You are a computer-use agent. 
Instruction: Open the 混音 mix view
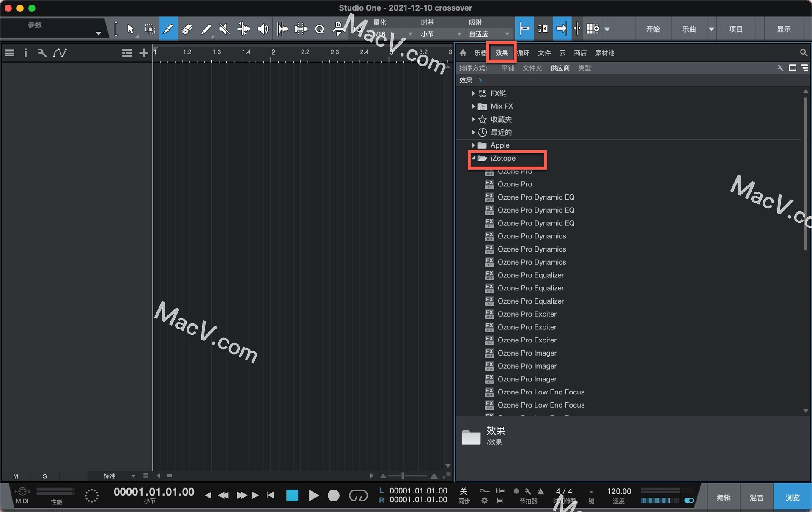757,498
